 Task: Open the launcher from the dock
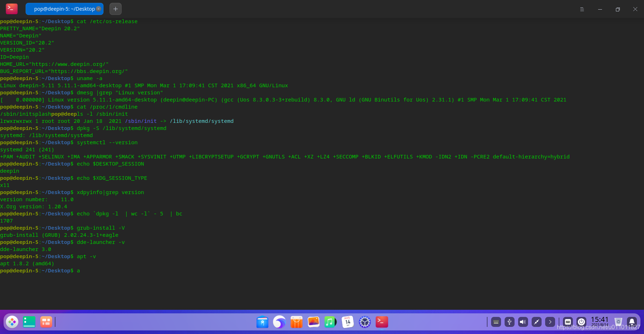(12, 322)
